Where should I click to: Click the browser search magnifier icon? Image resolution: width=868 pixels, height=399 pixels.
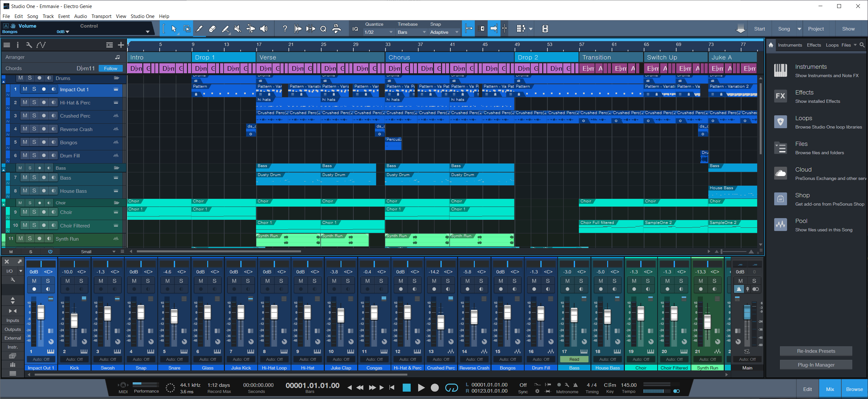(862, 45)
